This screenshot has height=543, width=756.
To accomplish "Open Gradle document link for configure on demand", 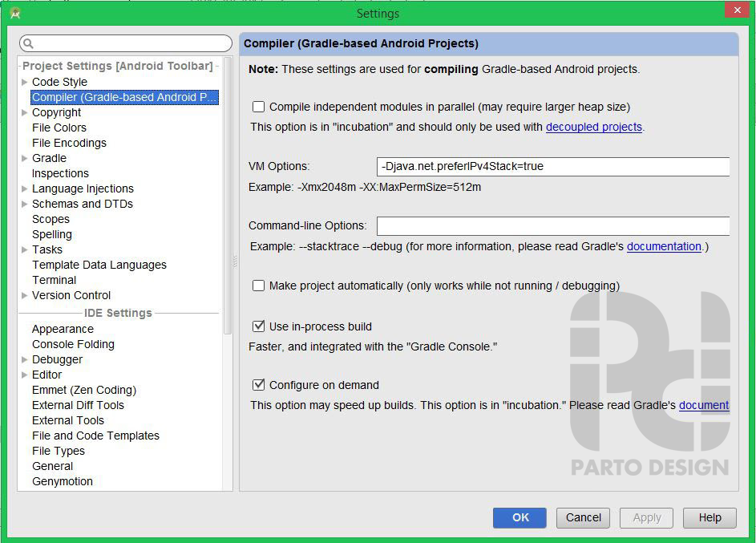I will 704,405.
